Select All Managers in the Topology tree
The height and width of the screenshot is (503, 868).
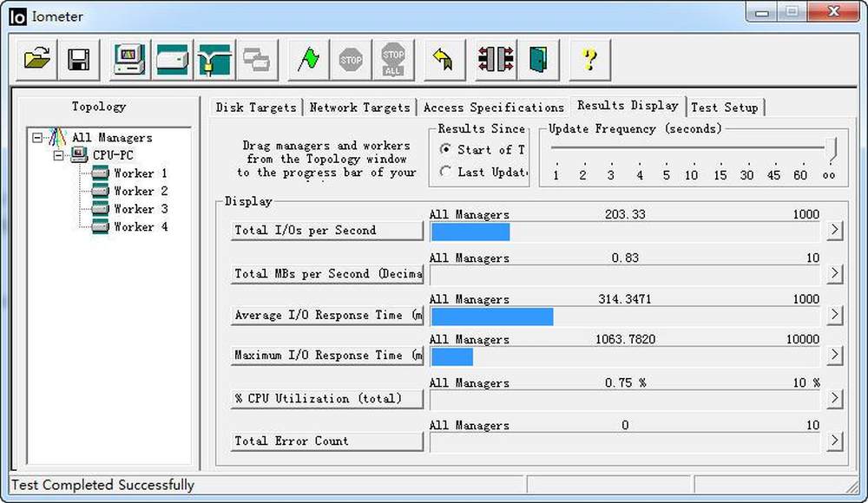click(x=112, y=137)
